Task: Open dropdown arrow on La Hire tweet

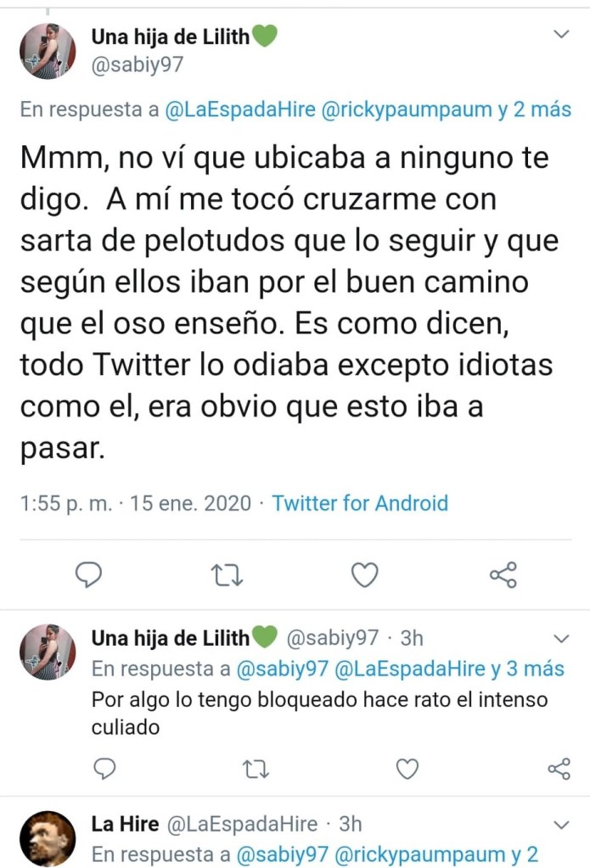Action: point(561,824)
